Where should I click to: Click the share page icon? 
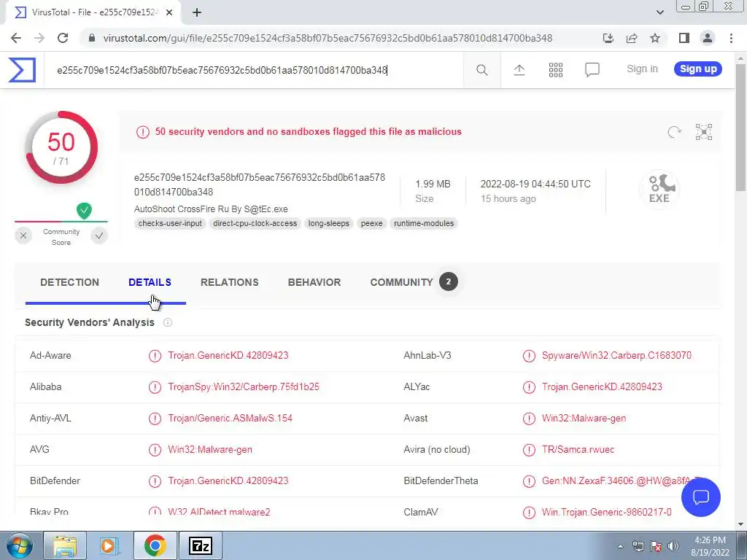click(x=632, y=38)
